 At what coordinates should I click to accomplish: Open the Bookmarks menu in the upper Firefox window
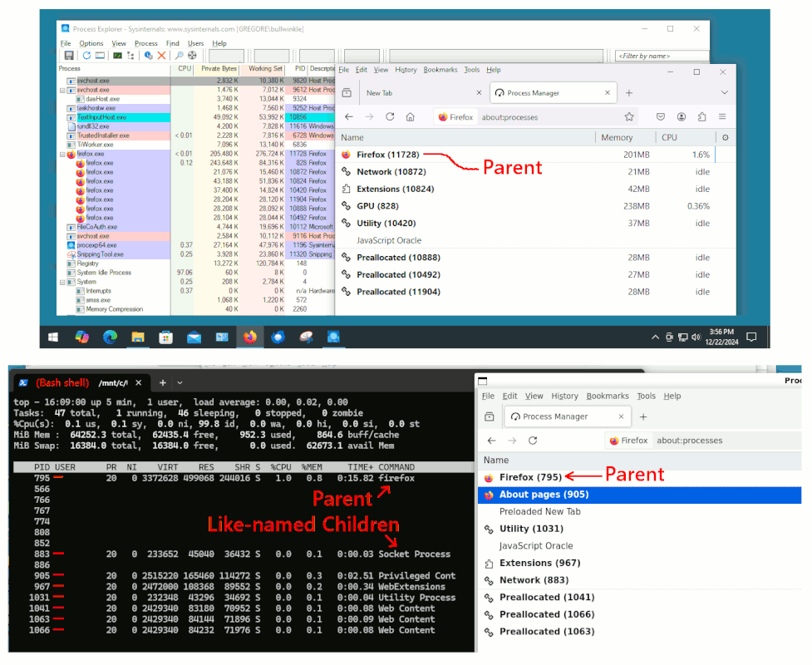coord(440,70)
